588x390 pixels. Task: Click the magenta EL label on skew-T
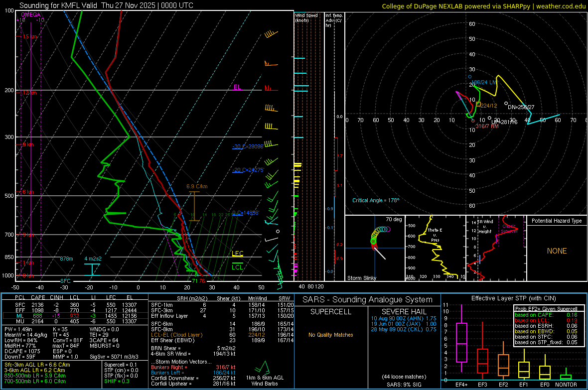[x=237, y=87]
